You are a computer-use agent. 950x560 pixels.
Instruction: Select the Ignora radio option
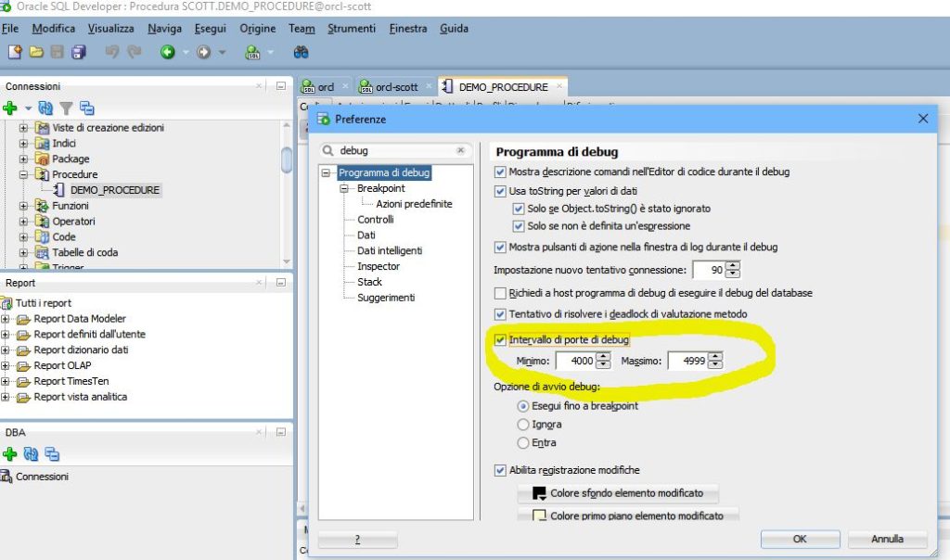pos(523,425)
